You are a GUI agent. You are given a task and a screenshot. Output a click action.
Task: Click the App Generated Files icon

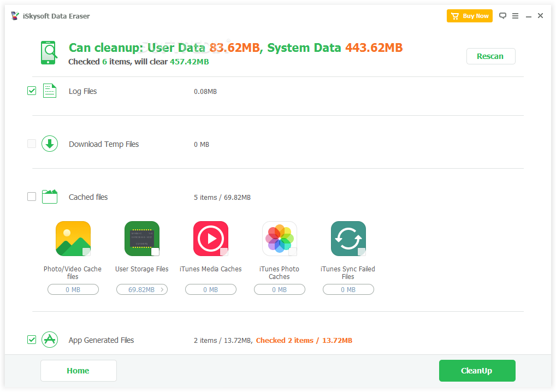50,340
